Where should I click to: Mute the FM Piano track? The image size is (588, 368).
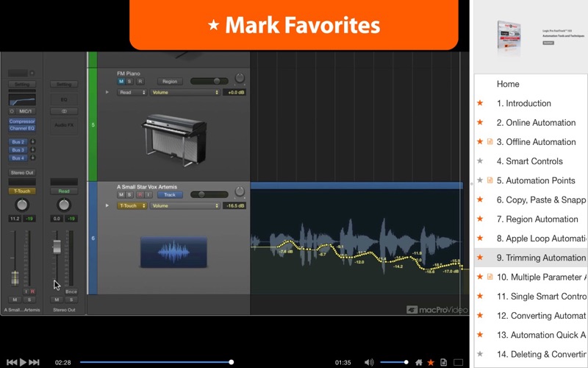pyautogui.click(x=121, y=81)
